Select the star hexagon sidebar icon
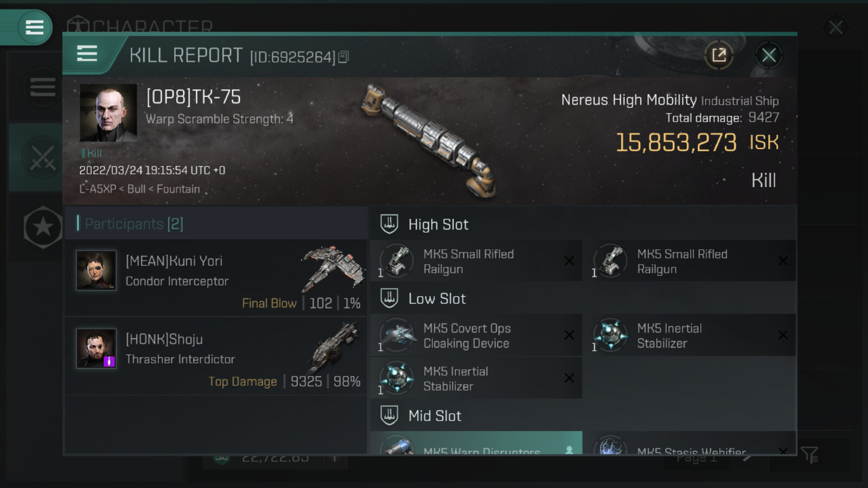The height and width of the screenshot is (488, 868). click(43, 227)
